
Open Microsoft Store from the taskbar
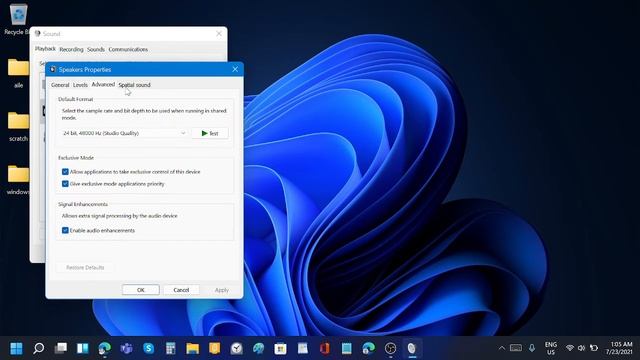point(280,348)
